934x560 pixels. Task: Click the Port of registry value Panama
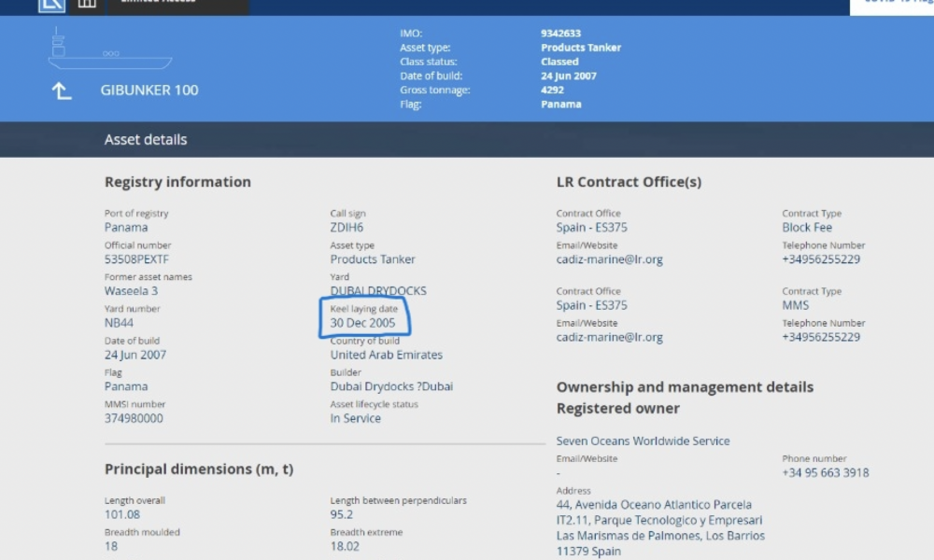coord(126,228)
